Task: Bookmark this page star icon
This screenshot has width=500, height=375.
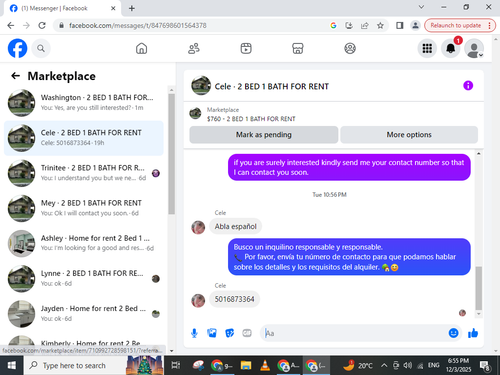Action: 380,25
